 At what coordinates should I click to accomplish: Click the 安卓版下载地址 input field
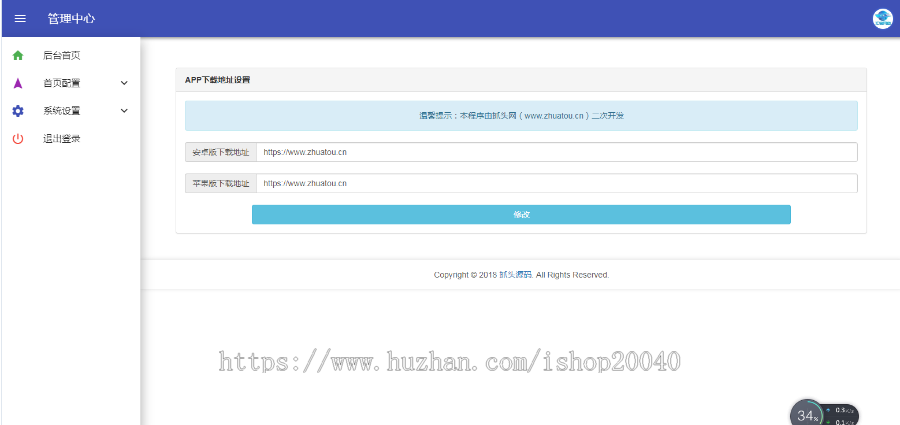[557, 152]
